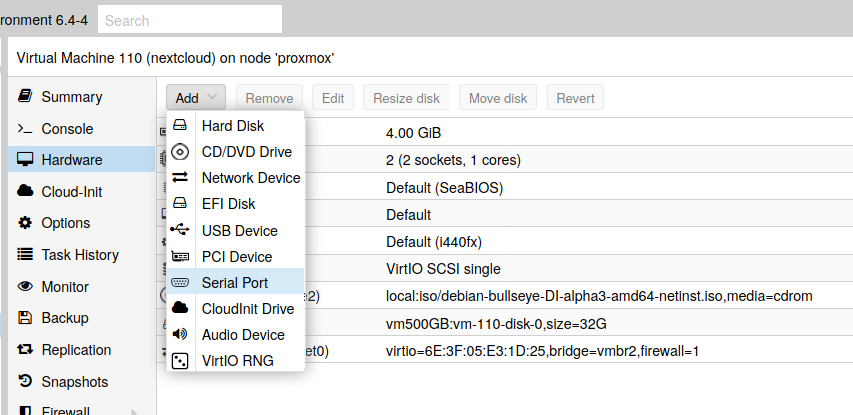The width and height of the screenshot is (853, 415).
Task: Open the VM Console view
Action: pyautogui.click(x=67, y=129)
